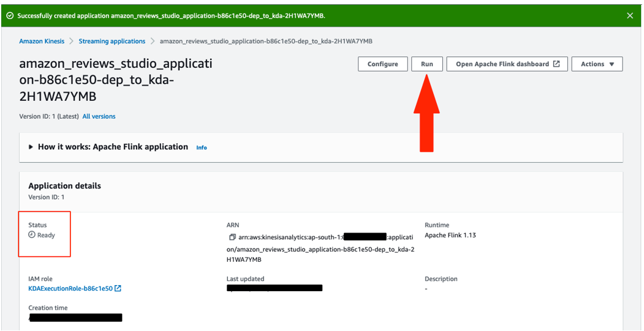Viewport: 644px width, 331px height.
Task: Run the streaming application
Action: [x=427, y=64]
